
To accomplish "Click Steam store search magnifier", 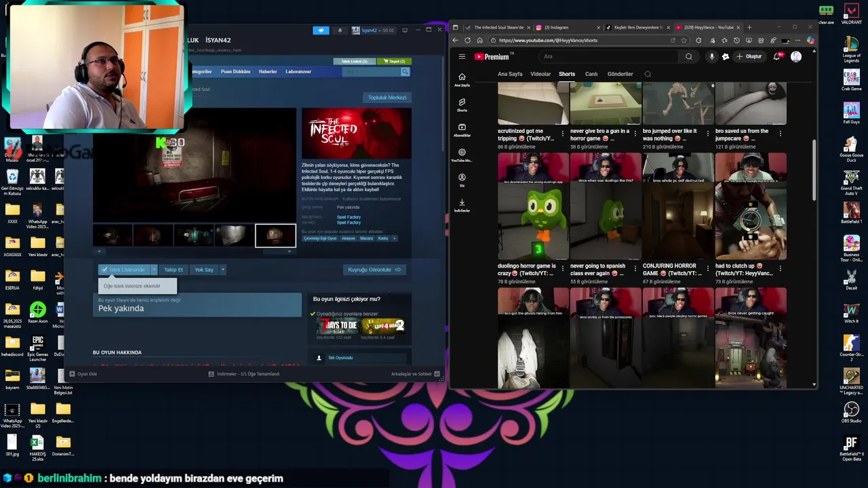I will 405,71.
